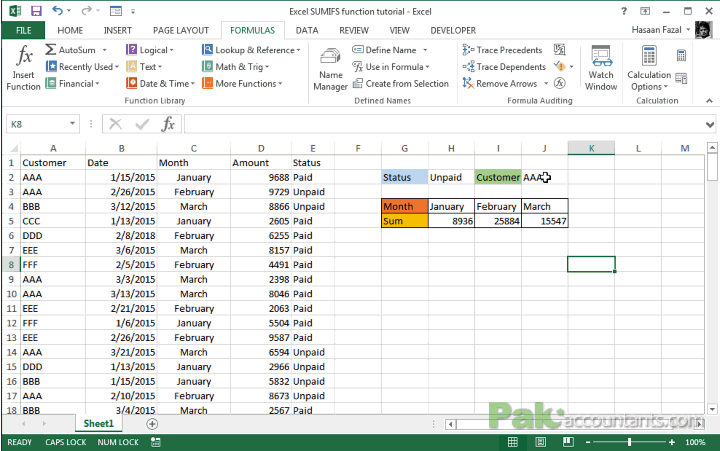Click Create from Selection
This screenshot has width=720, height=451.
tap(400, 84)
